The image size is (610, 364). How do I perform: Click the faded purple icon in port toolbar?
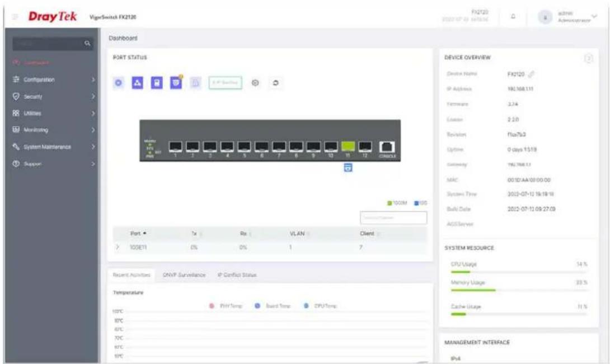point(195,83)
